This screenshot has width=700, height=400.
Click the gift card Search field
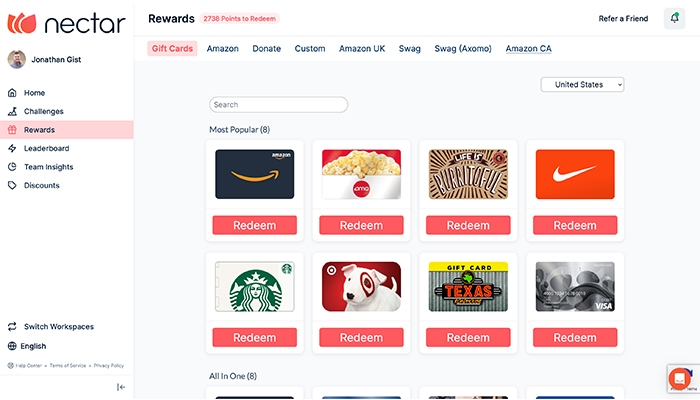coord(279,104)
